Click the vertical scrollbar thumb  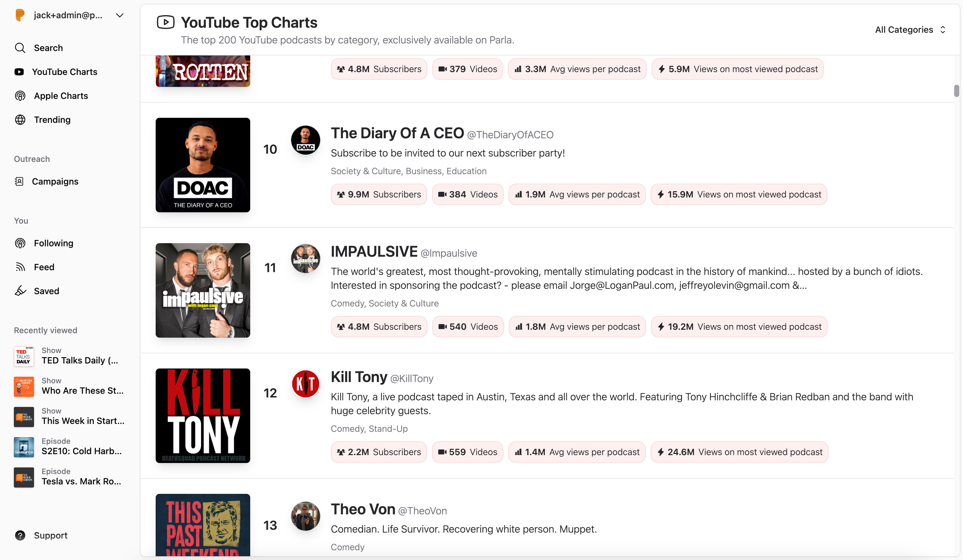956,91
